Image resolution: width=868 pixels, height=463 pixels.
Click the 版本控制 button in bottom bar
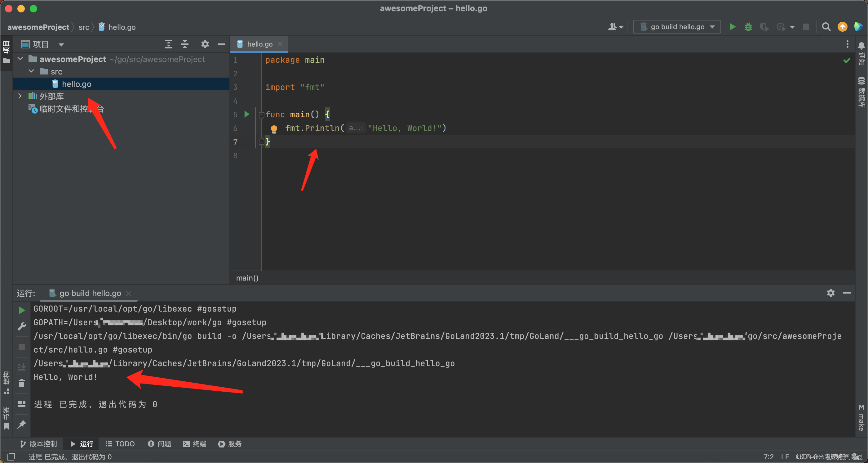click(x=38, y=444)
